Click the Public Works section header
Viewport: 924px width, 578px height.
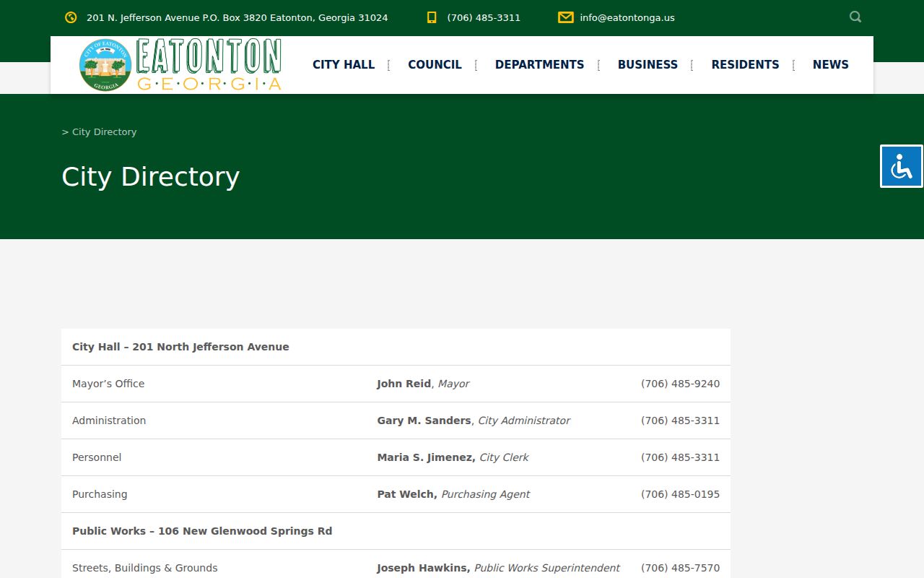coord(202,531)
